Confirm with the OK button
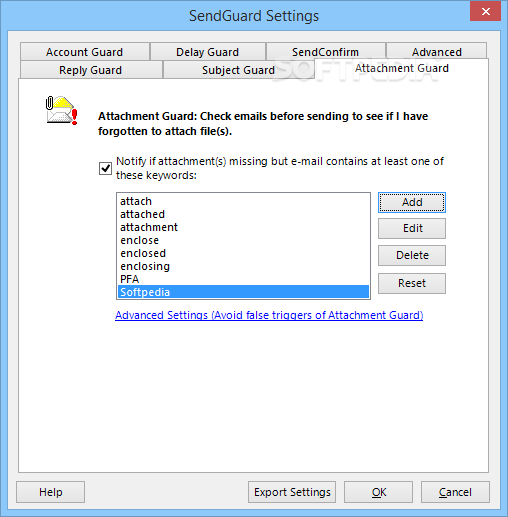508x517 pixels. point(379,492)
